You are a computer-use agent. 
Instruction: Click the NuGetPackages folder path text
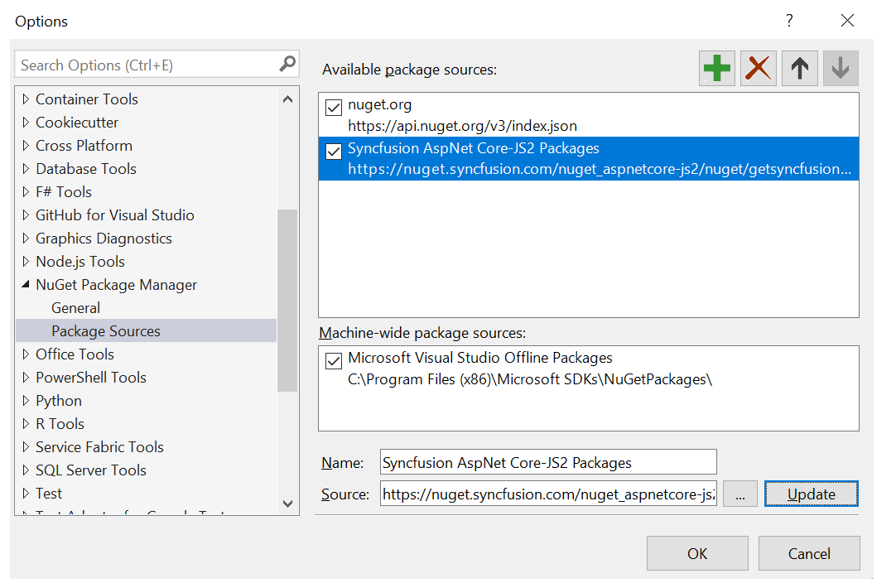coord(530,379)
